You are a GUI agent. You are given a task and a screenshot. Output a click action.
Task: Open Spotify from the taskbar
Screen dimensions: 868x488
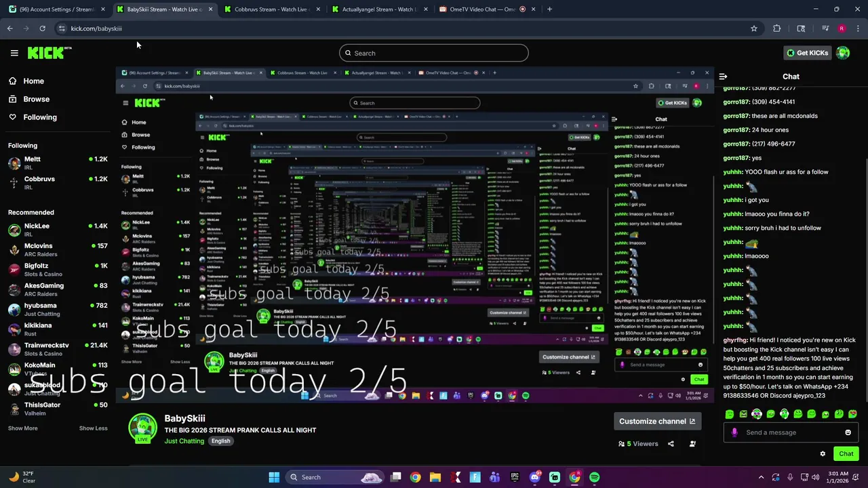595,477
